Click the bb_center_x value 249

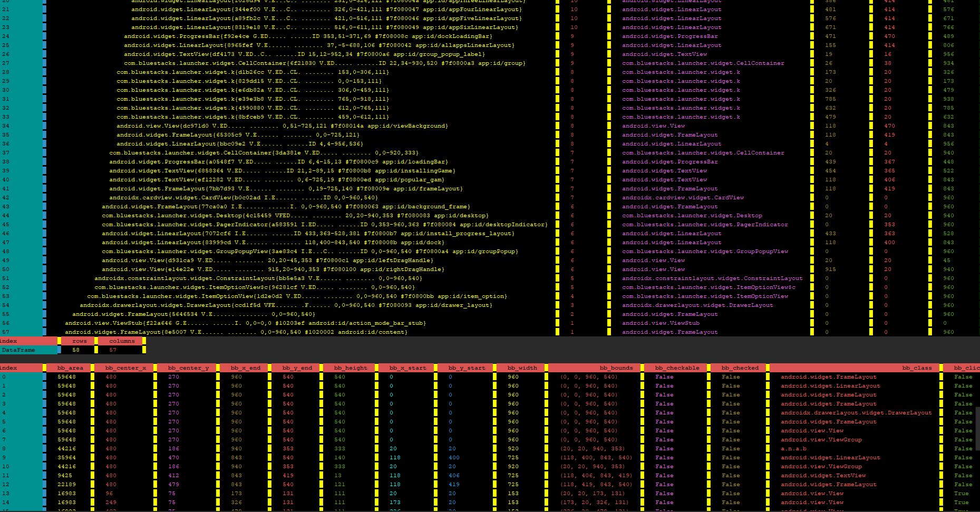click(111, 502)
